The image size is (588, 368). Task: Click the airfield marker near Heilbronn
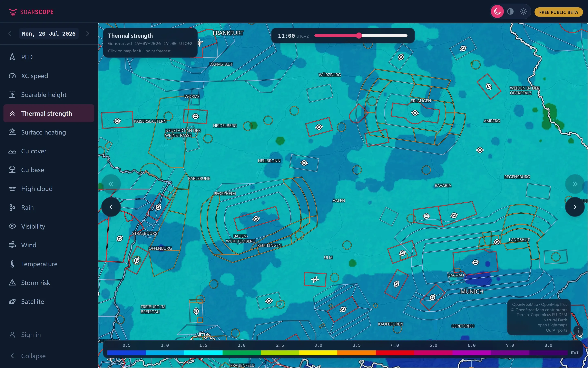304,163
